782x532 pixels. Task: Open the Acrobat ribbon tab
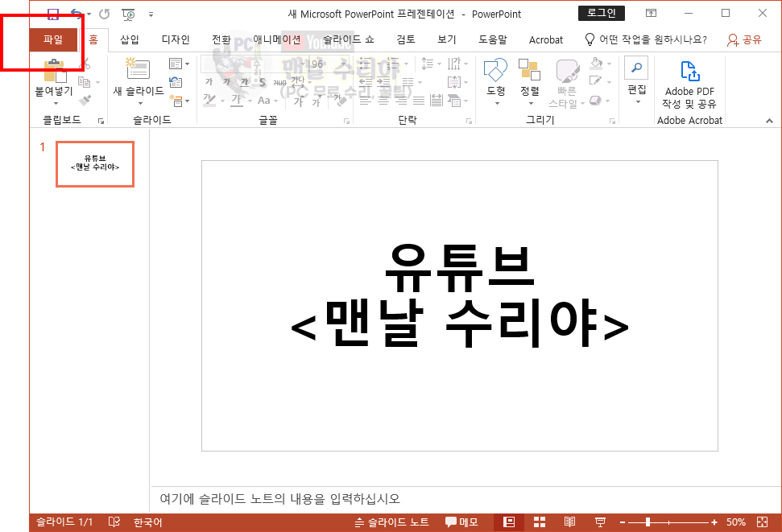545,40
